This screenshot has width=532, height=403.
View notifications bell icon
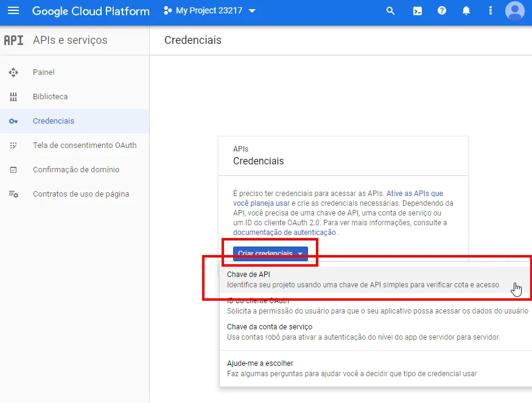pos(466,11)
